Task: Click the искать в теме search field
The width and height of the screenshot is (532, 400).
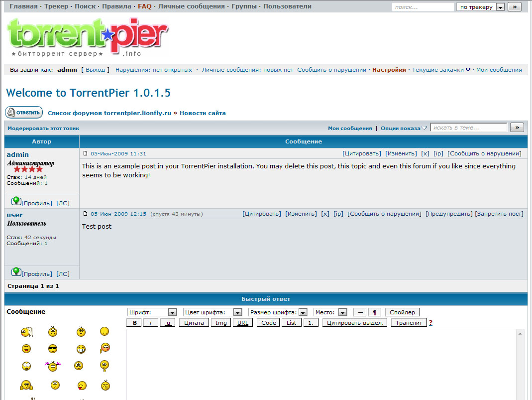Action: (468, 128)
